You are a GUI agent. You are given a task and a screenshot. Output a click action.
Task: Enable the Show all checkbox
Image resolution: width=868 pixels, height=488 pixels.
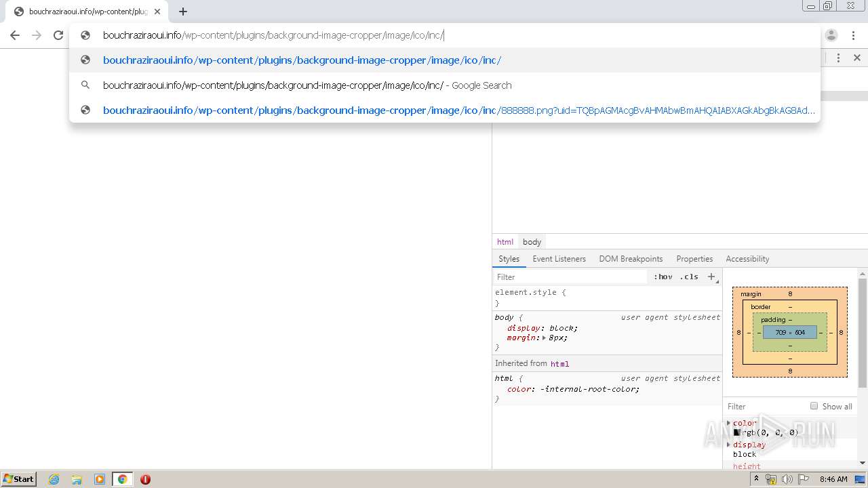814,406
